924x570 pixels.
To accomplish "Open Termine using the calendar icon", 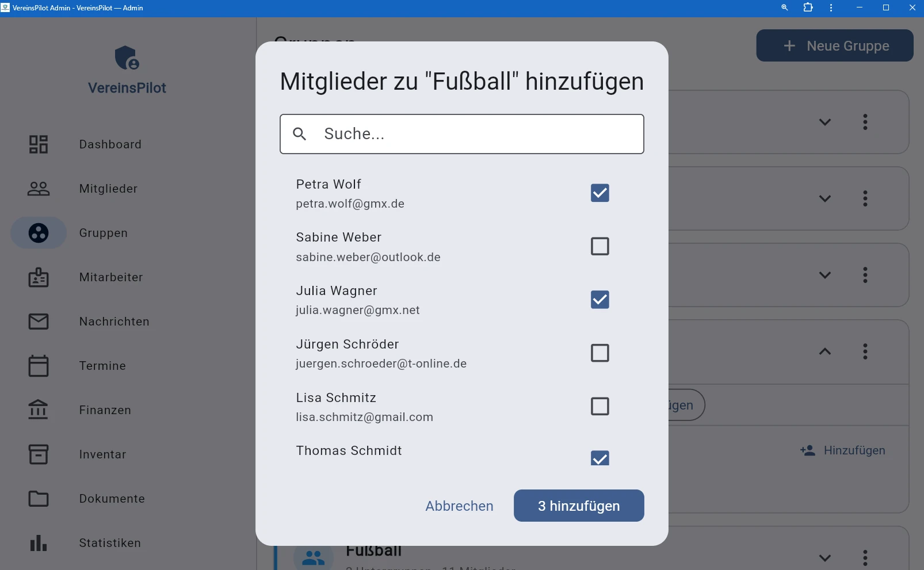I will [38, 366].
